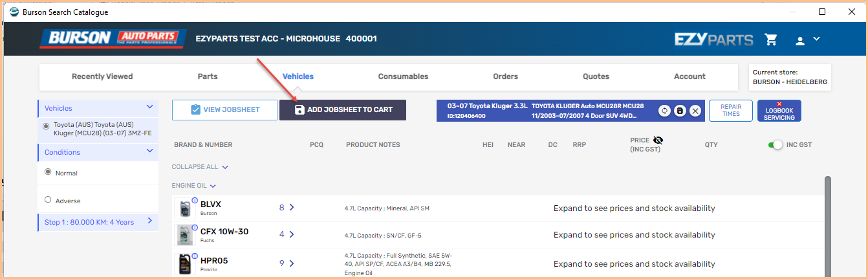Click the BRAND & NUMBER column header

[203, 144]
